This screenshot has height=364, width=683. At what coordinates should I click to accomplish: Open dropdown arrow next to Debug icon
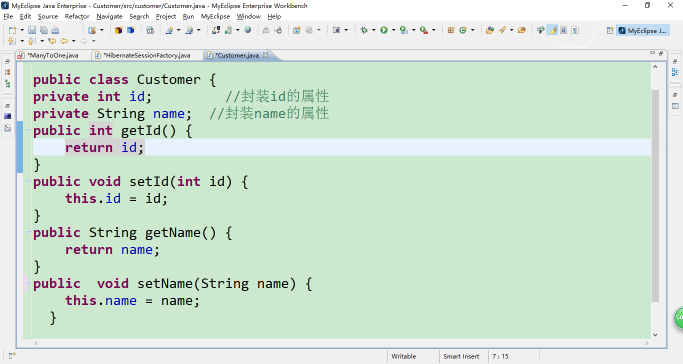(373, 30)
